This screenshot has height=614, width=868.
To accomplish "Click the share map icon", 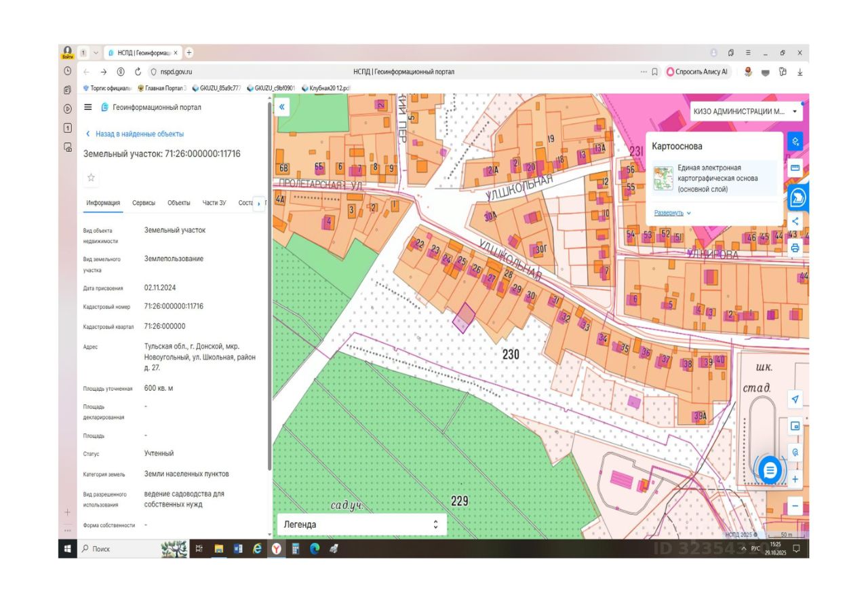I will 795,221.
